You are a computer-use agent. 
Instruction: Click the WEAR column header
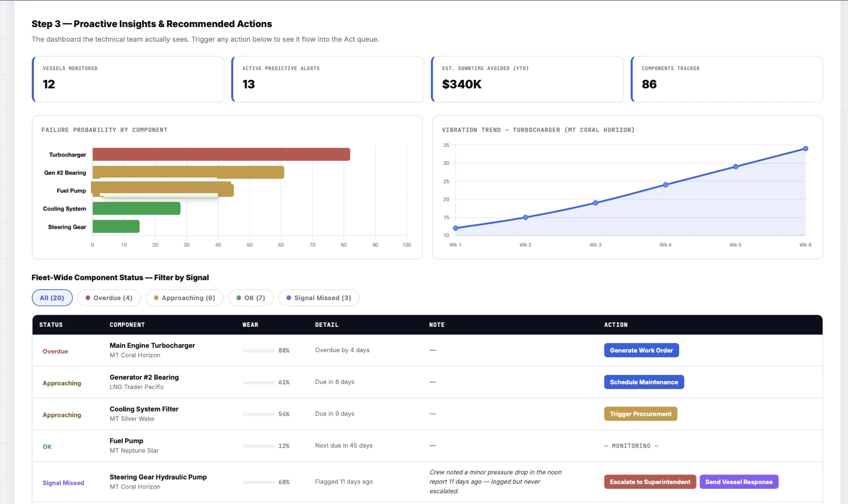[x=250, y=325]
